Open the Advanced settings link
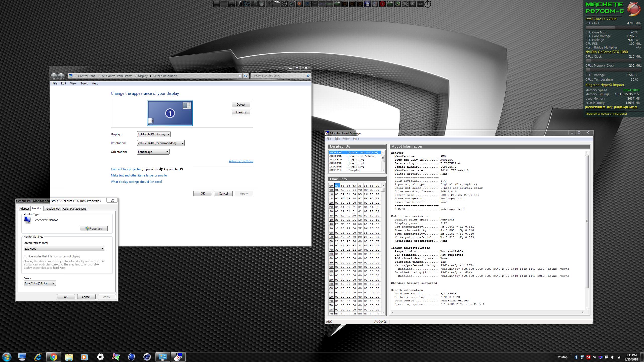 pyautogui.click(x=241, y=161)
